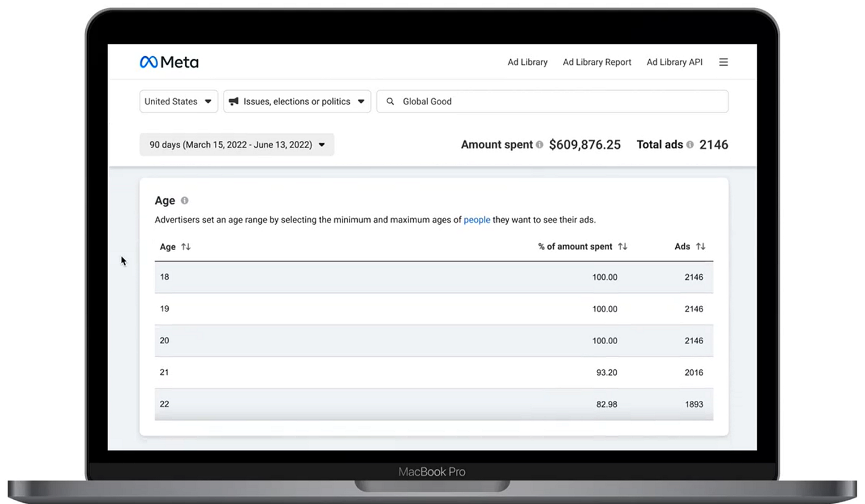This screenshot has width=865, height=504.
Task: Click the 'Amount spent' label
Action: (497, 145)
